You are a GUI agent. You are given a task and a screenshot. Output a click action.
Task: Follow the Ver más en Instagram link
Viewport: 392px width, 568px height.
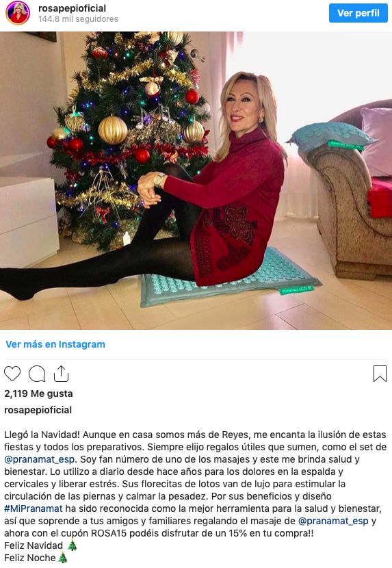[x=55, y=344]
